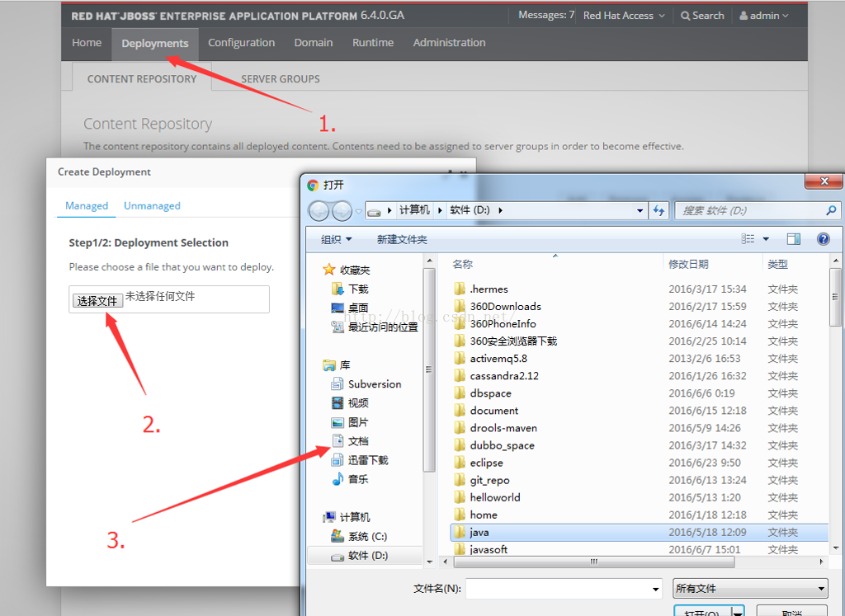Viewport: 845px width, 616px height.
Task: Select Subversion library in navigation pane
Action: coord(366,384)
